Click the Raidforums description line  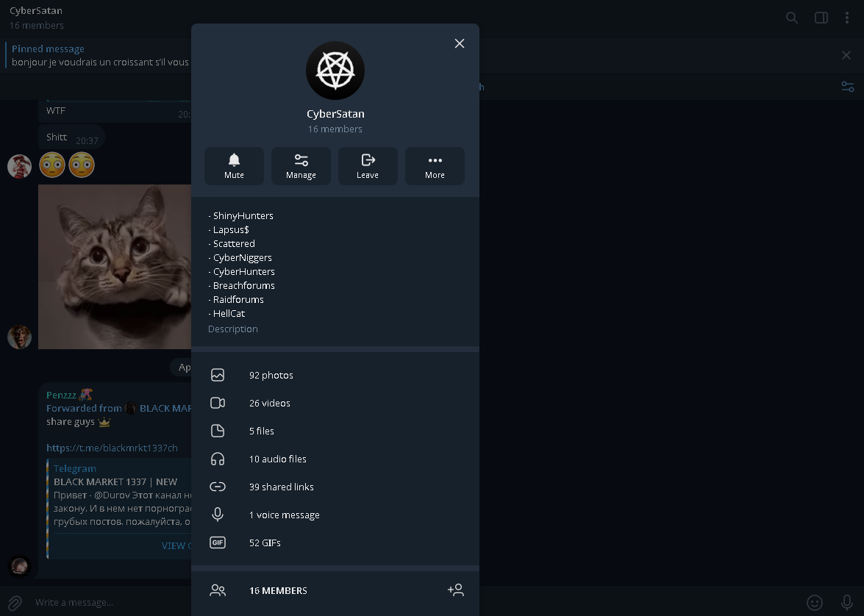[x=236, y=300]
